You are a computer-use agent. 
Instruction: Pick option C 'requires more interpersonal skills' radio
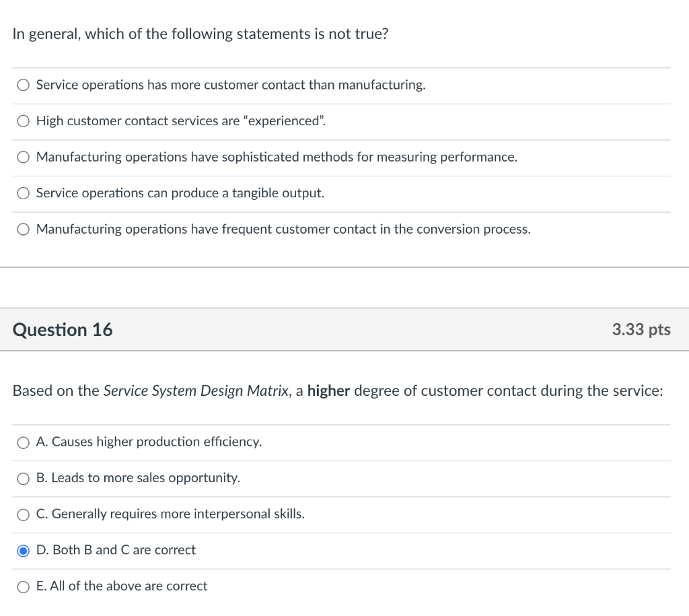[x=24, y=514]
